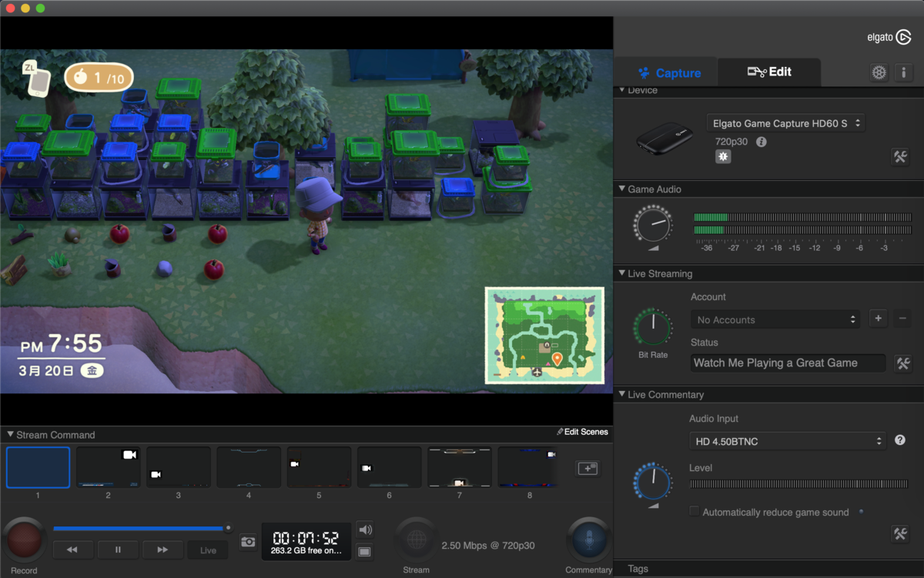The width and height of the screenshot is (924, 578).
Task: Select scene thumbnail 1
Action: click(38, 467)
